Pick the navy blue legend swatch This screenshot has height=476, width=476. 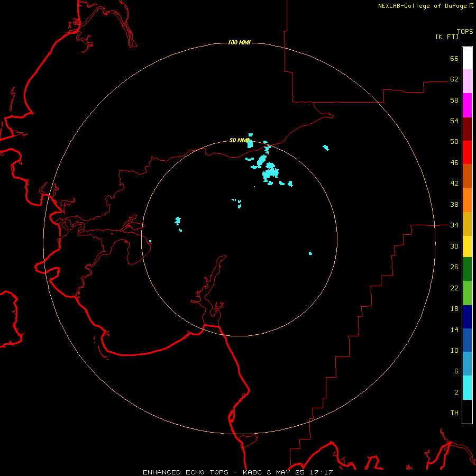point(467,317)
